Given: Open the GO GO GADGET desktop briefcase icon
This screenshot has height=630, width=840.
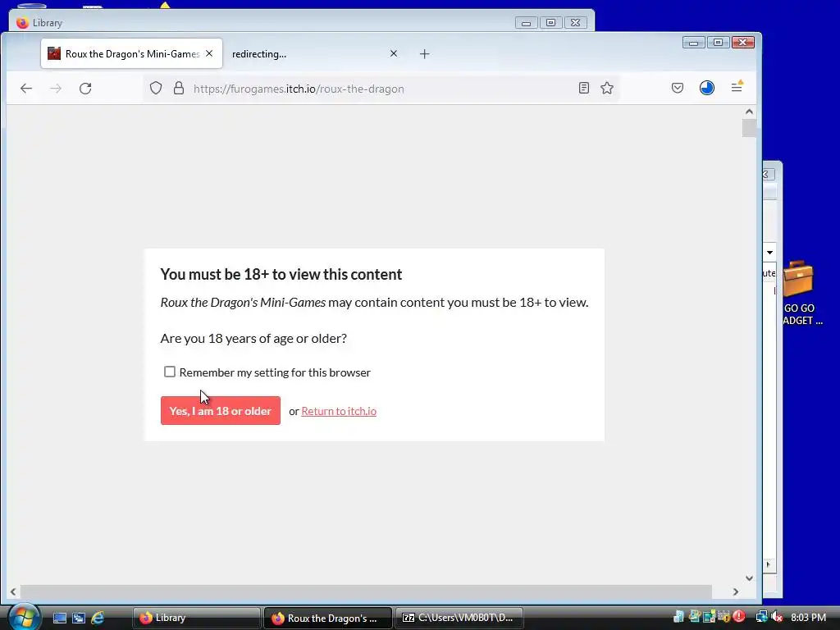Looking at the screenshot, I should 799,293.
